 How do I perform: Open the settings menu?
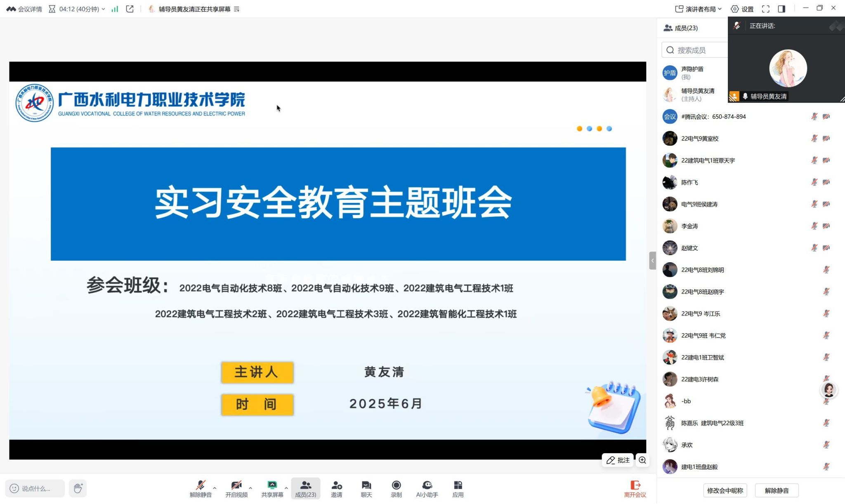click(742, 9)
